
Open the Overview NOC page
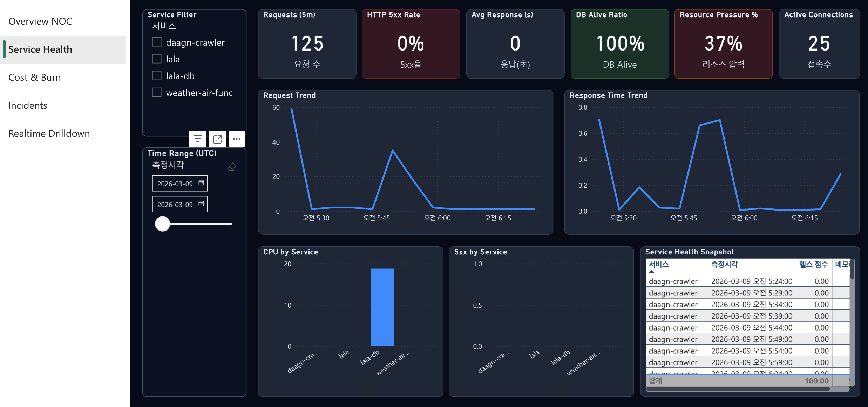(x=40, y=21)
